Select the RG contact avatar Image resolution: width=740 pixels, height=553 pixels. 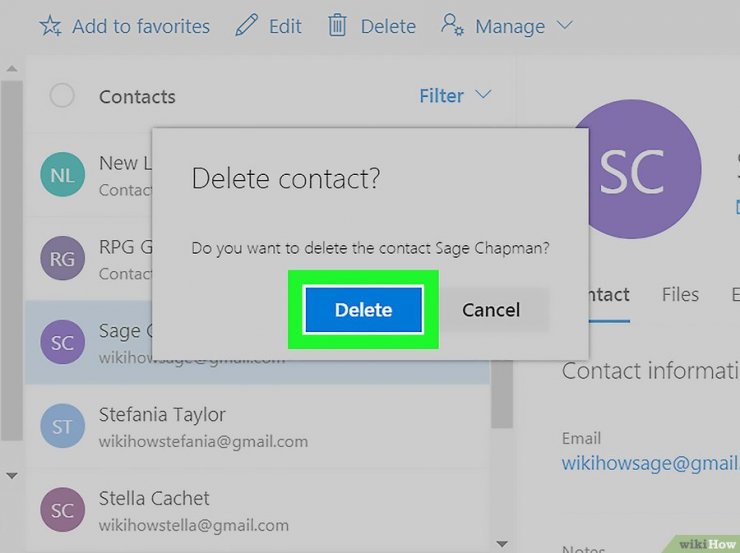click(x=62, y=258)
